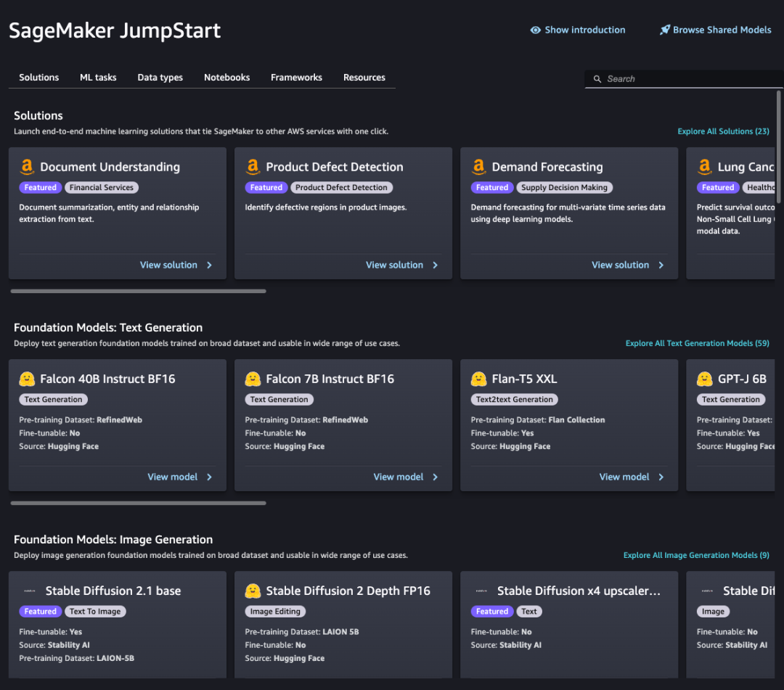View model for Flan-T5 XXL

[x=624, y=477]
